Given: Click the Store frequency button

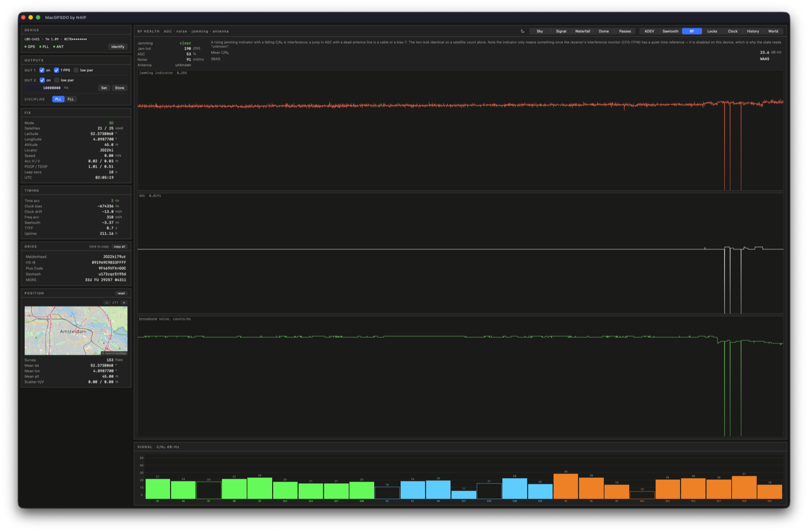Looking at the screenshot, I should [120, 88].
